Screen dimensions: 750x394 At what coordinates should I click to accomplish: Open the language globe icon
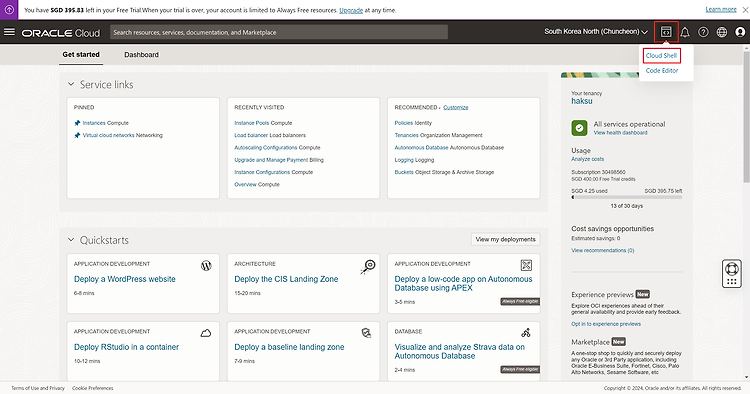[x=722, y=32]
